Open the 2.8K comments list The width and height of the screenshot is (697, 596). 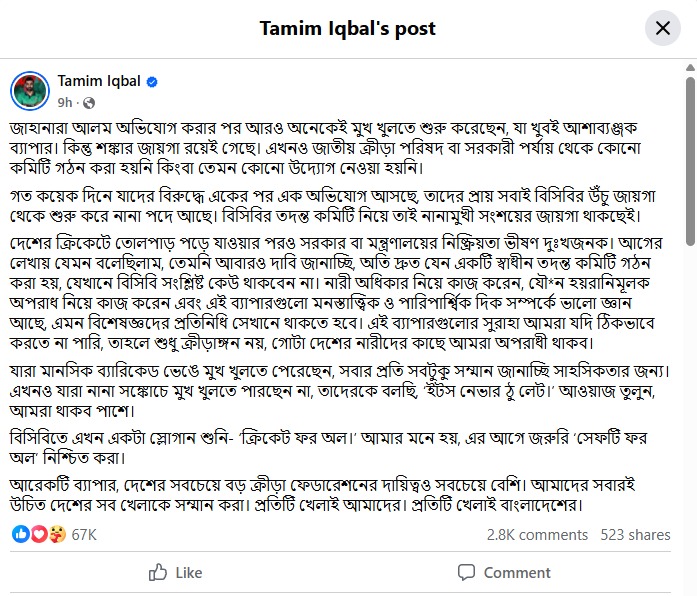pos(537,535)
